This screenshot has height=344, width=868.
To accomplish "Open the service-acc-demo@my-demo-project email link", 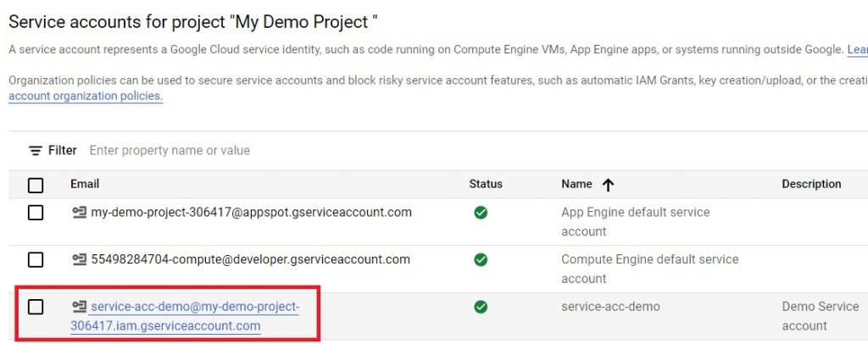I will [x=185, y=316].
